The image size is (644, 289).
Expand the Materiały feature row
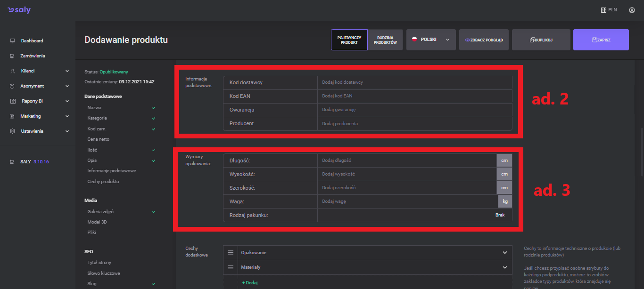tap(504, 267)
